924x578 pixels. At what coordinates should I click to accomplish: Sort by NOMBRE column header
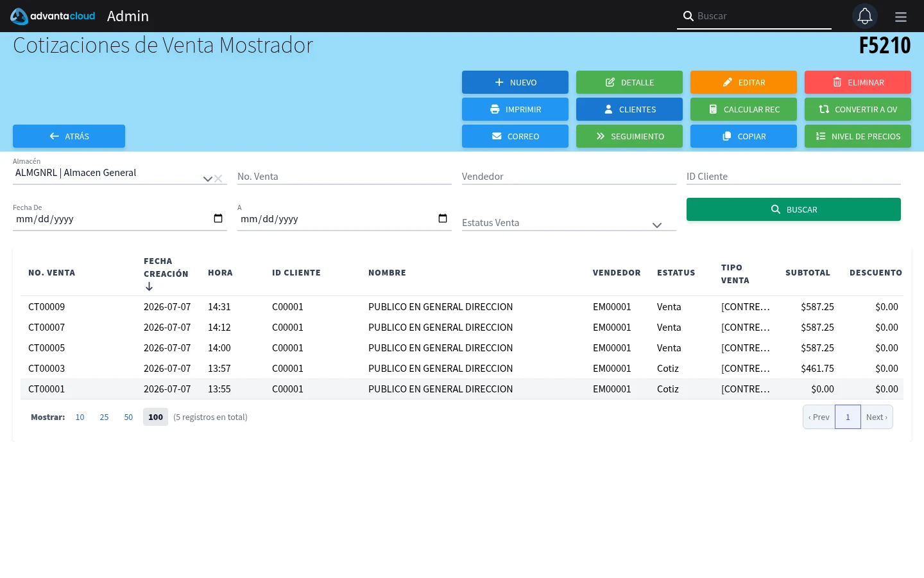387,273
